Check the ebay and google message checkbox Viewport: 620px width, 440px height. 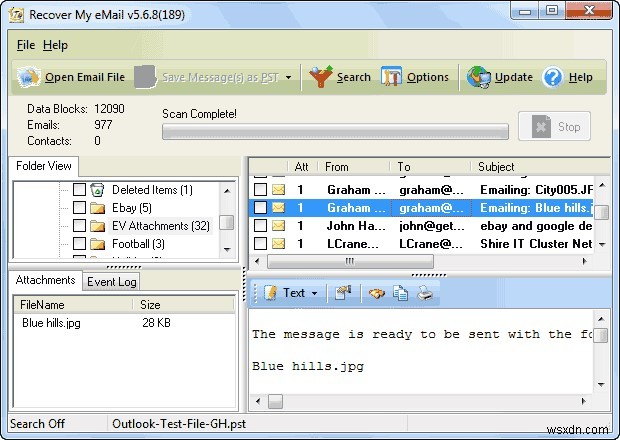260,226
